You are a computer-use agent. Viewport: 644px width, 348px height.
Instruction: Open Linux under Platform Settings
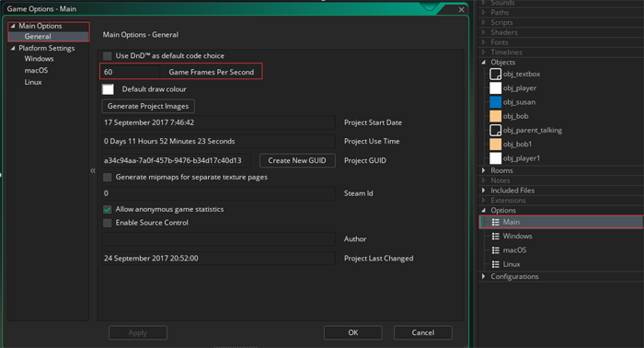33,82
